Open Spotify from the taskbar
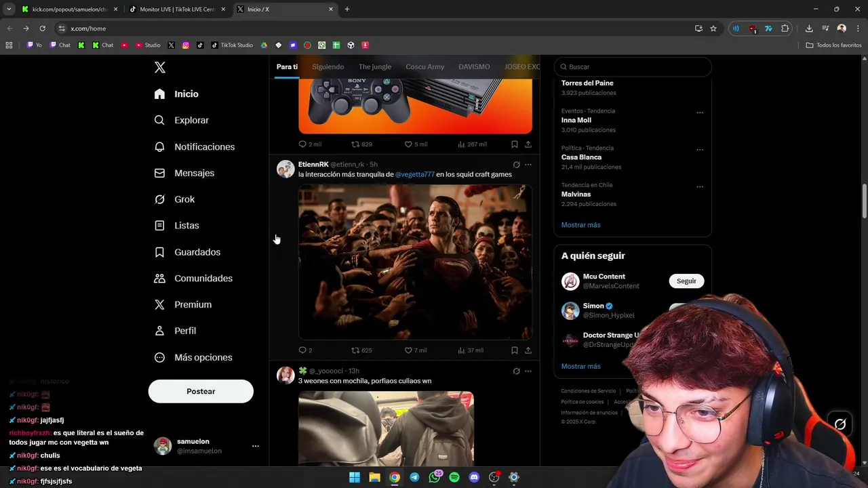Viewport: 868px width, 488px height. (454, 477)
